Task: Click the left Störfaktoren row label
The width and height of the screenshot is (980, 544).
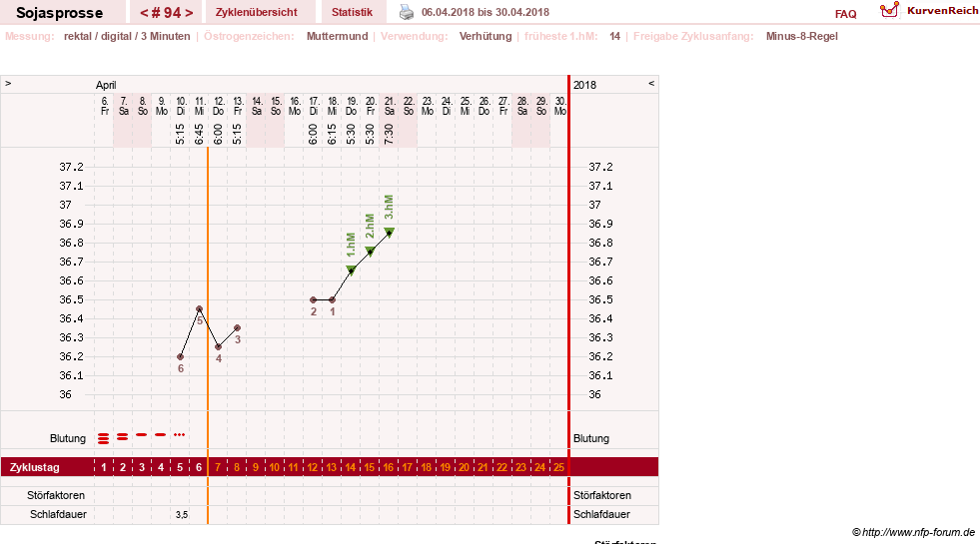Action: (56, 495)
